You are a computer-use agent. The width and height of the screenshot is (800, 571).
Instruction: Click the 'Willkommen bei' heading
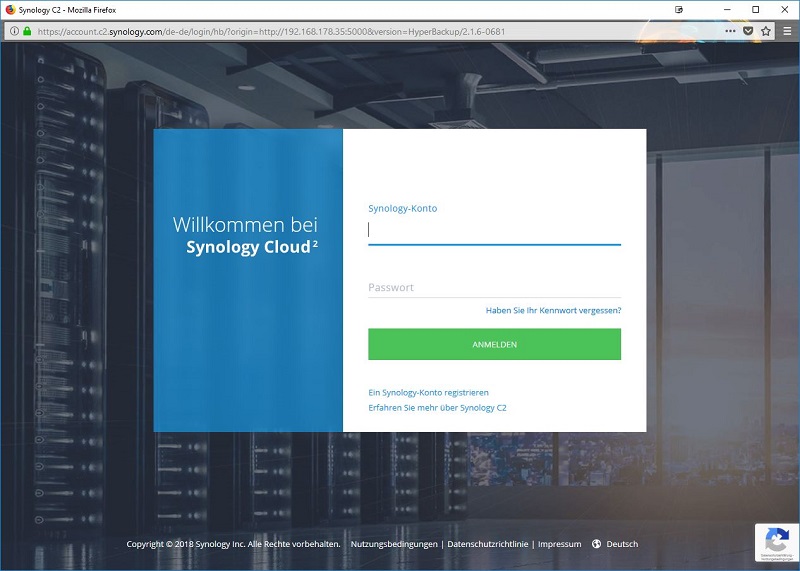(245, 225)
